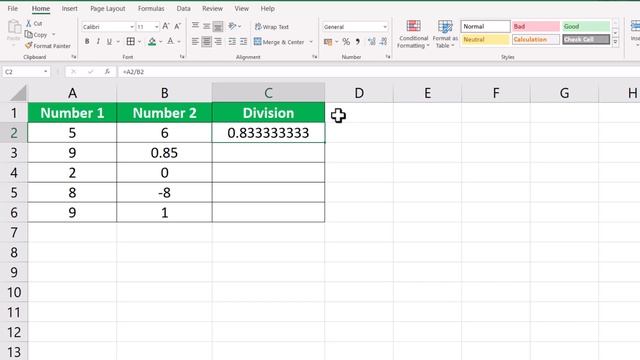Viewport: 640px width, 360px height.
Task: Open the General number format dropdown
Action: coord(384,27)
